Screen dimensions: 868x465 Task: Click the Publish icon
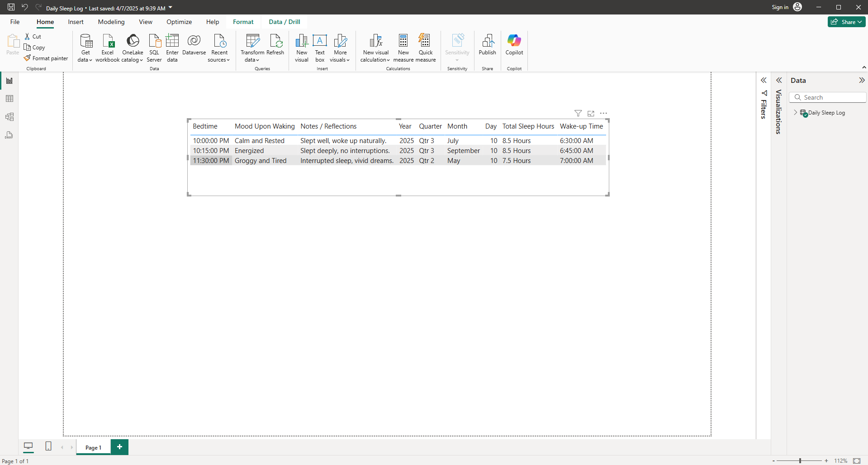point(487,41)
